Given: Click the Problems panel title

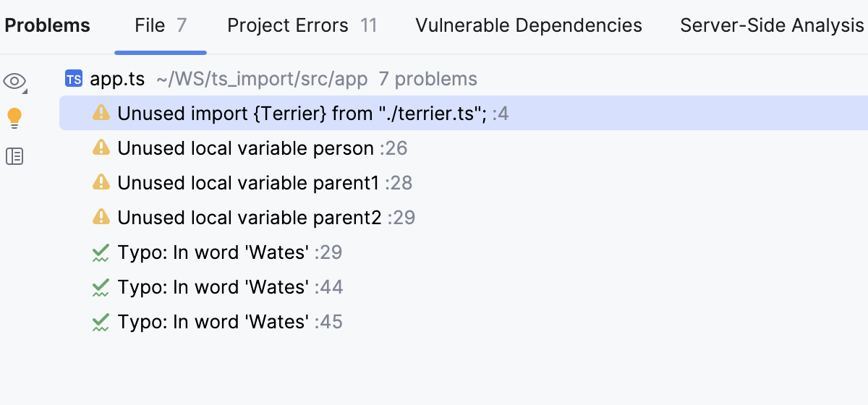Looking at the screenshot, I should pyautogui.click(x=48, y=26).
